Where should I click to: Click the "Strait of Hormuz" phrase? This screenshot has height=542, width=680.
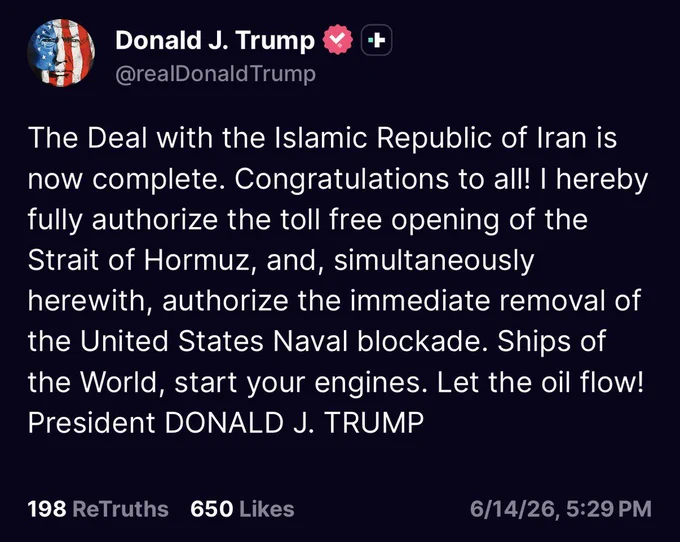click(x=139, y=261)
